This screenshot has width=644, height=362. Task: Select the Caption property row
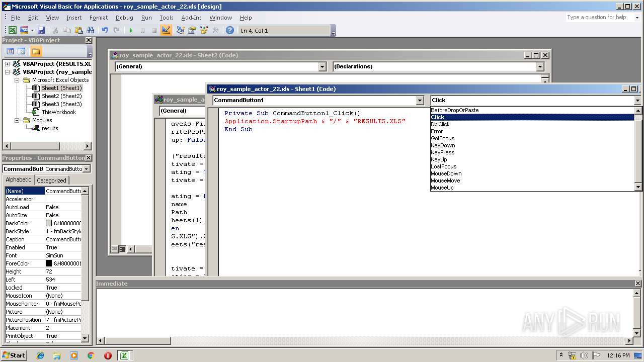(x=43, y=239)
